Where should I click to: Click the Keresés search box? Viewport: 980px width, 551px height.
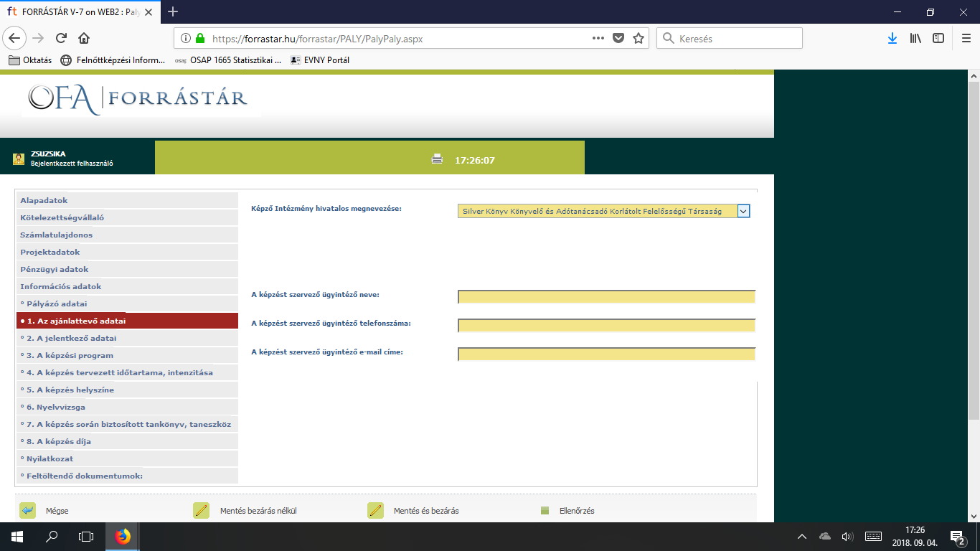(x=730, y=39)
